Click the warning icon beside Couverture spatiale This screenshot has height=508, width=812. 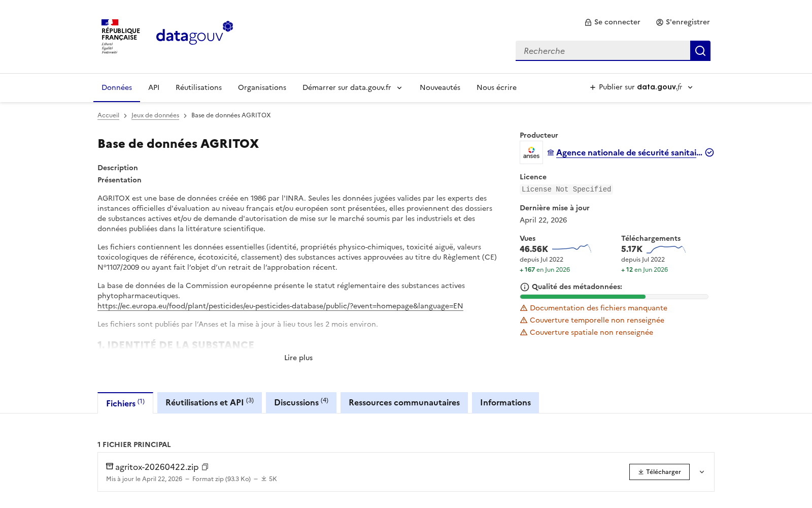coord(524,332)
